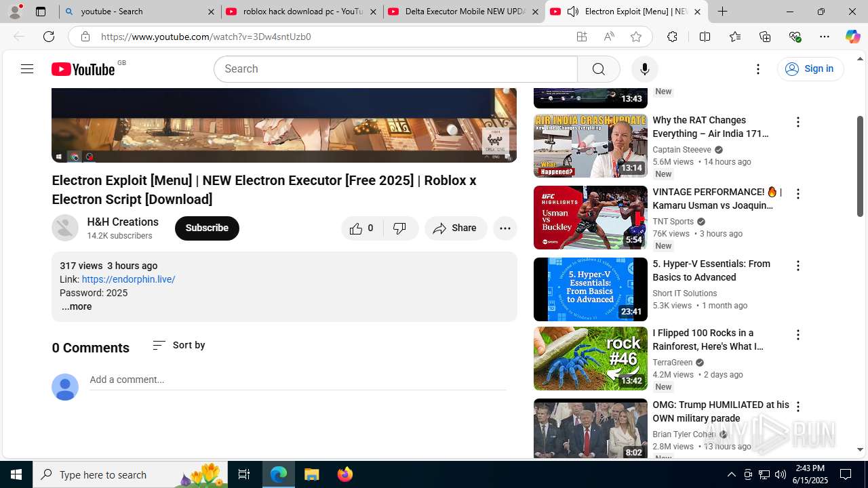Expand the description with ...more
This screenshot has width=868, height=488.
point(77,306)
